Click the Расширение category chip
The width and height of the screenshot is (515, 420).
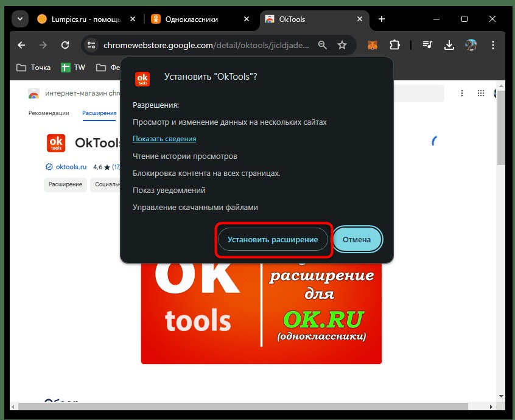[x=65, y=184]
